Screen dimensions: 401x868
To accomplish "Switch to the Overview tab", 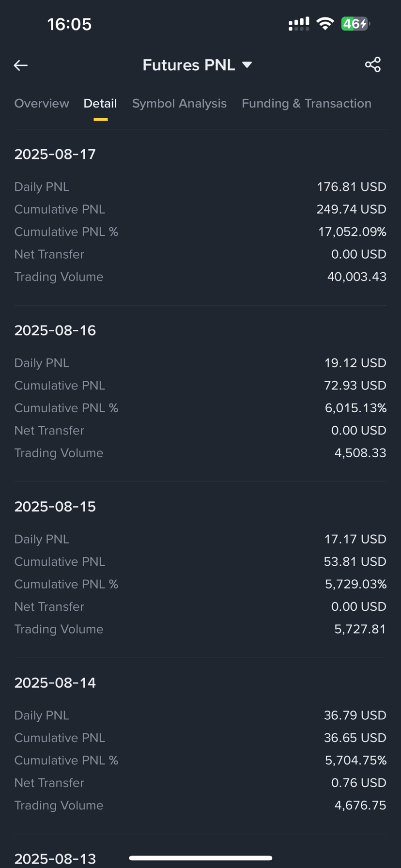I will (42, 103).
